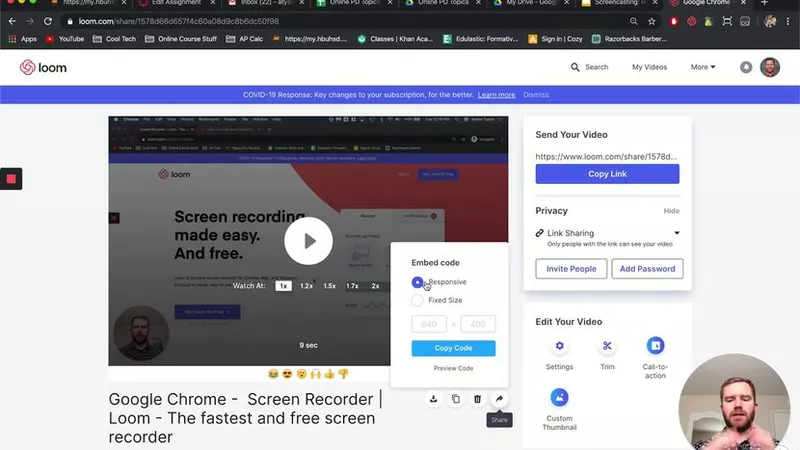800x450 pixels.
Task: Open the notifications bell icon
Action: (746, 67)
